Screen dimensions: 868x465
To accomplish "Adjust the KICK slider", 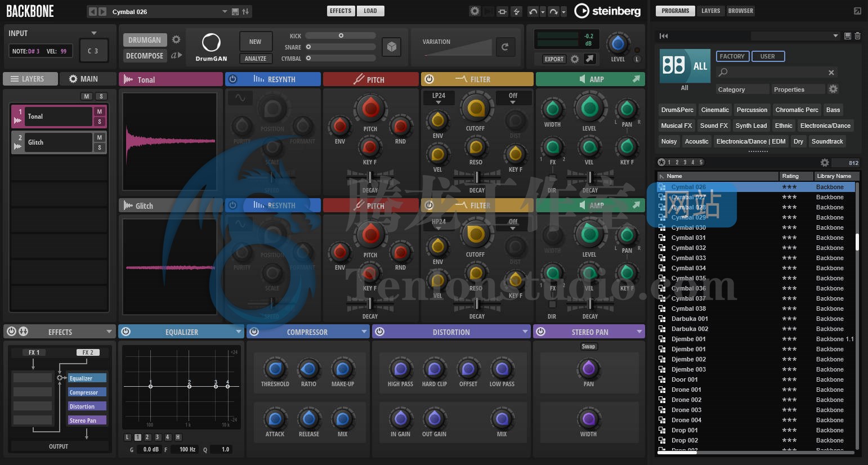I will (x=341, y=35).
